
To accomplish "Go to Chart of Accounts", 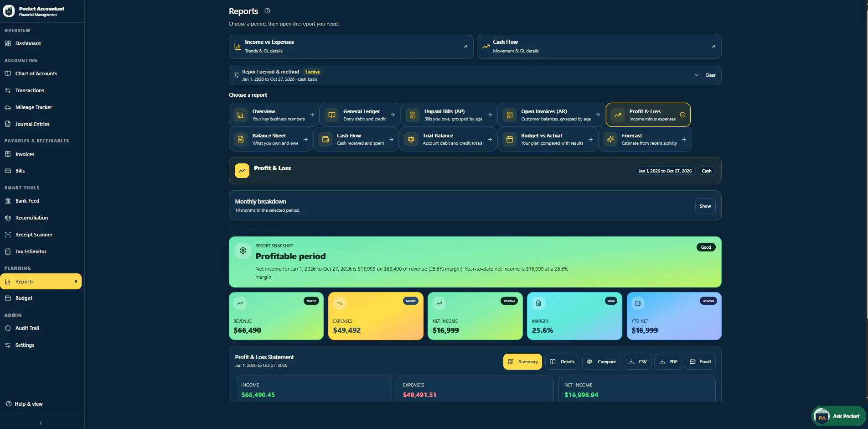I will [x=41, y=73].
